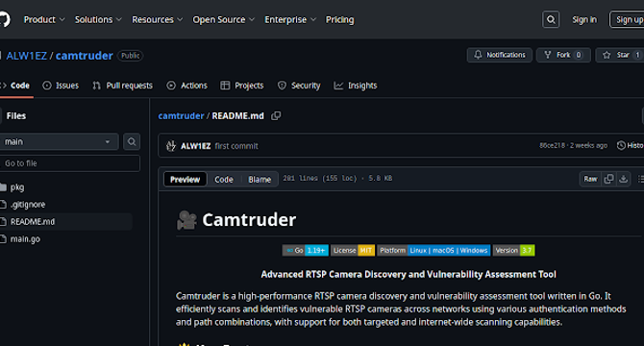The width and height of the screenshot is (644, 346).
Task: Click the Go 1.19+ badge
Action: click(305, 250)
